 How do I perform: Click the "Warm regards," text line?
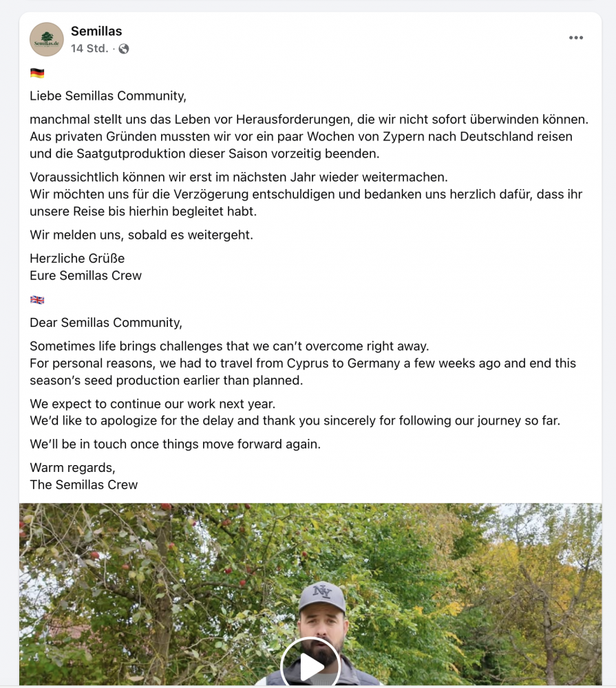[72, 468]
